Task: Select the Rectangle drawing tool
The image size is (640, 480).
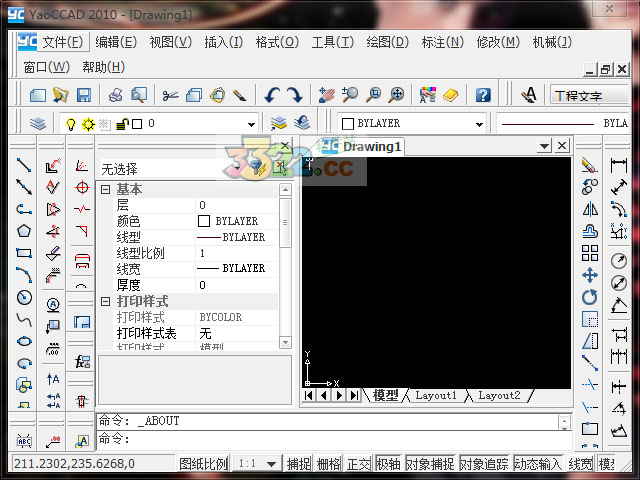Action: pos(24,253)
